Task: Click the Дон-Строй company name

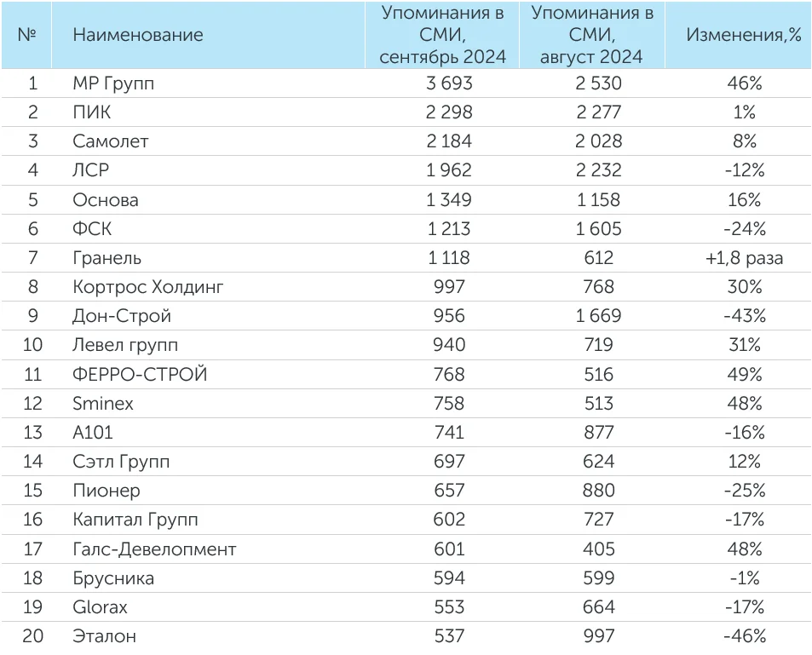Action: 122,316
